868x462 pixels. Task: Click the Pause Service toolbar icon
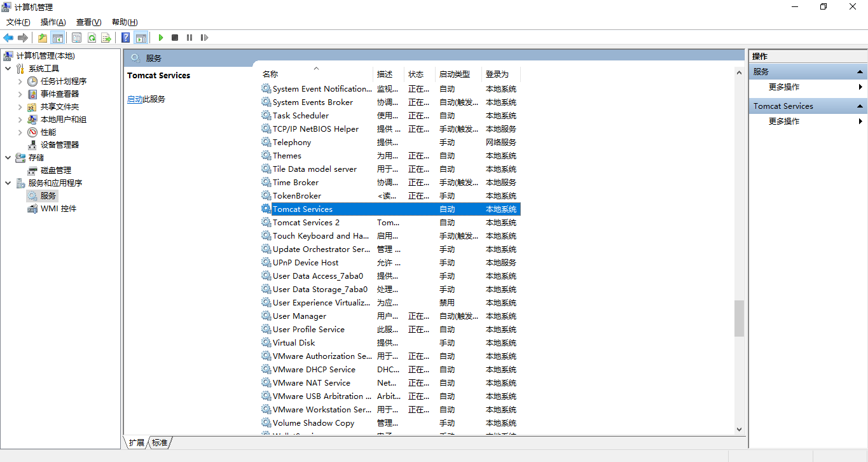tap(189, 38)
